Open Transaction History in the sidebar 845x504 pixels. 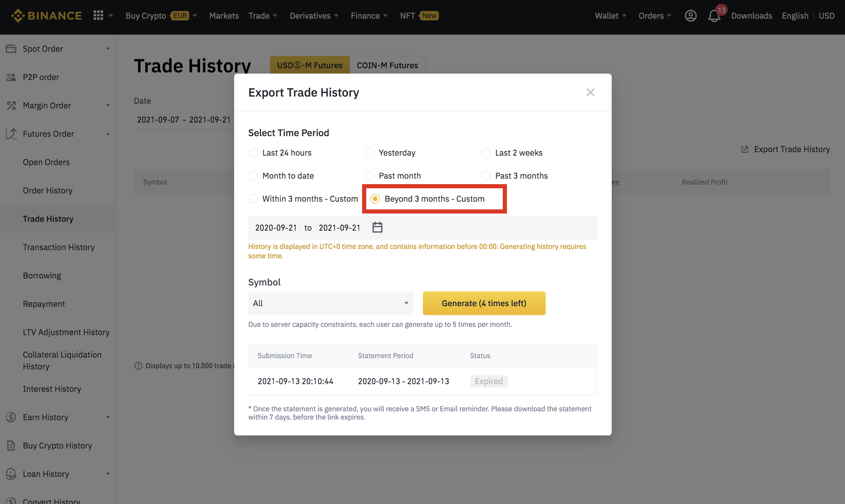point(59,247)
